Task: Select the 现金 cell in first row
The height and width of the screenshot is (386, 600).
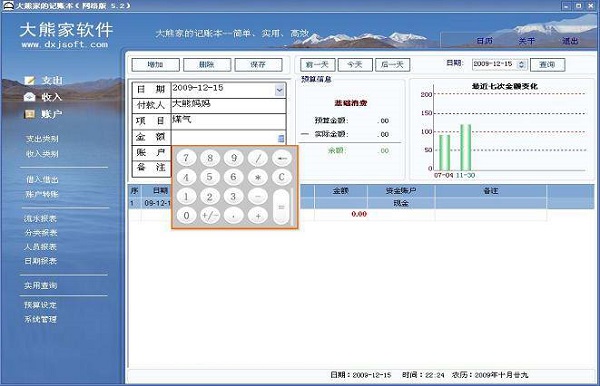Action: (x=401, y=203)
